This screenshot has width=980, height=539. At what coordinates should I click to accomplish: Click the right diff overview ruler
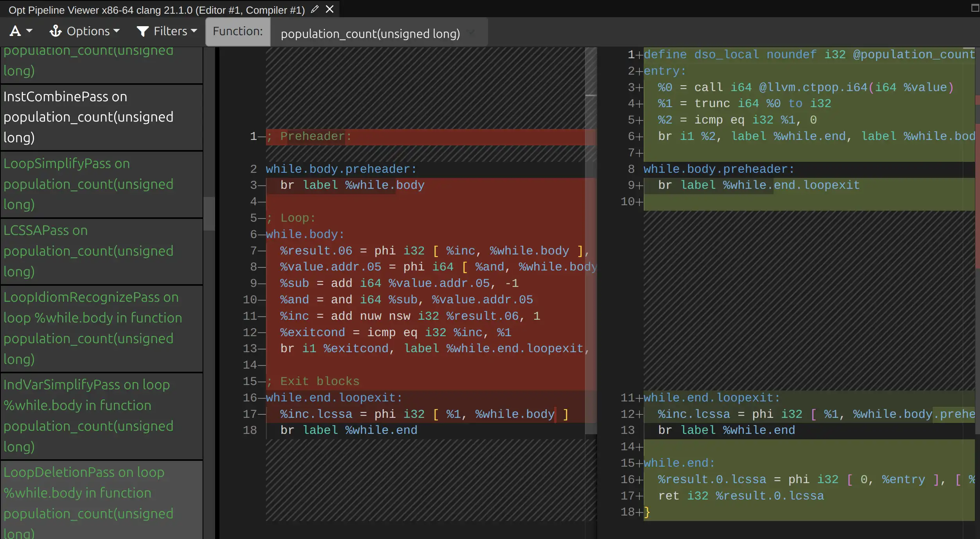(977, 195)
